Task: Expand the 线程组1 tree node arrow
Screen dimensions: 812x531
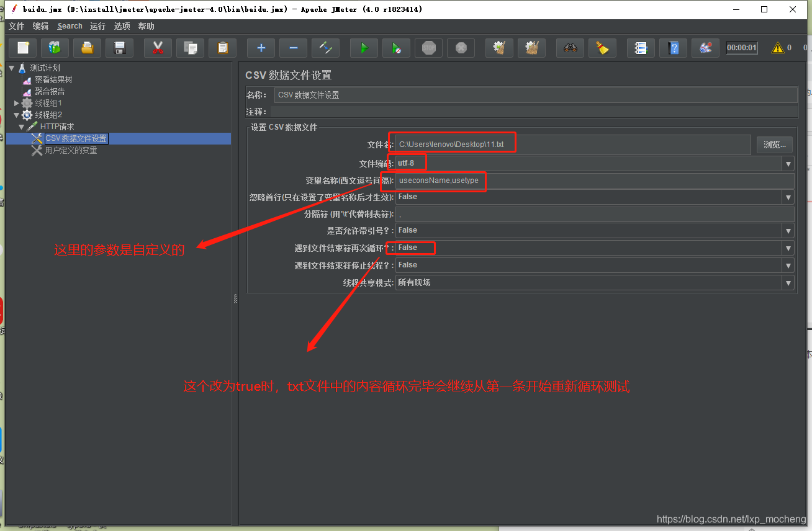Action: (x=17, y=103)
